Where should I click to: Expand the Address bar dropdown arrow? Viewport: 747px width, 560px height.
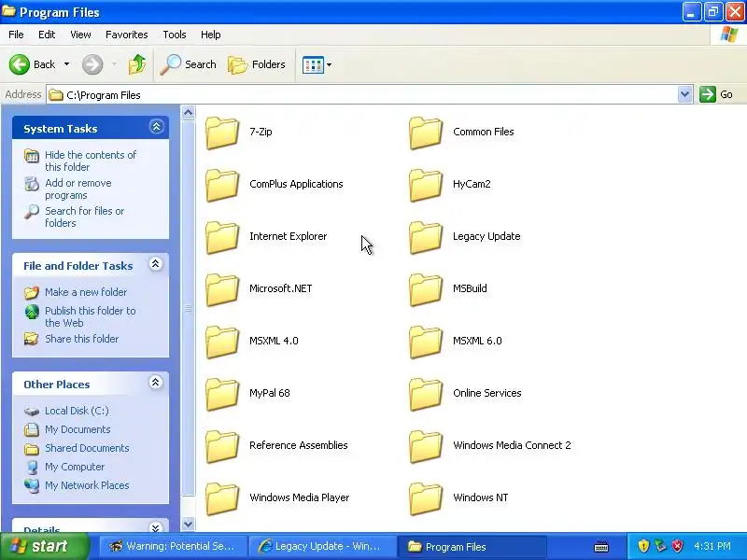click(x=684, y=94)
